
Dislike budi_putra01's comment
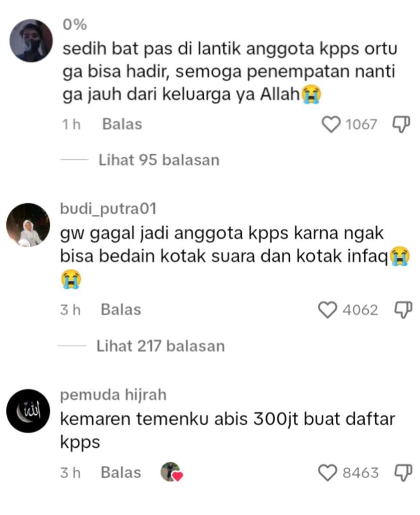pyautogui.click(x=402, y=309)
